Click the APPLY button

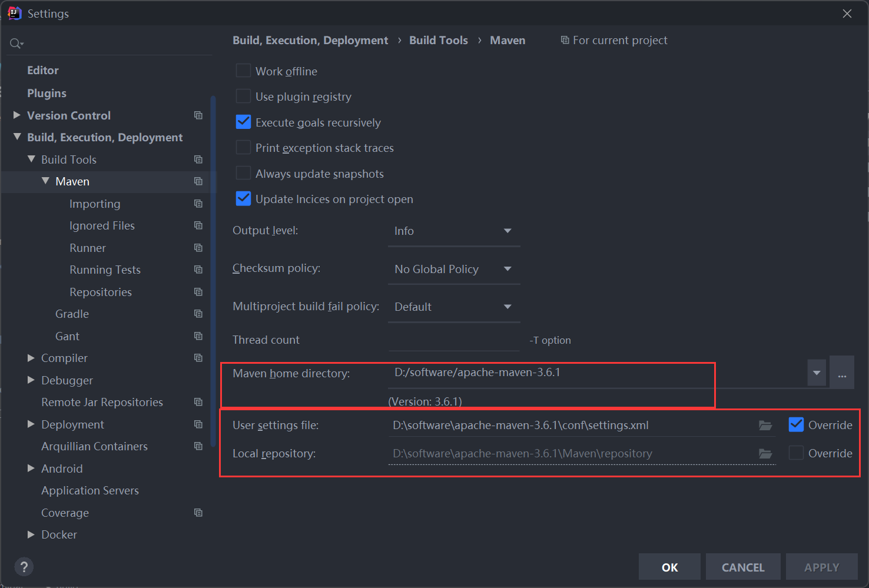coord(821,567)
